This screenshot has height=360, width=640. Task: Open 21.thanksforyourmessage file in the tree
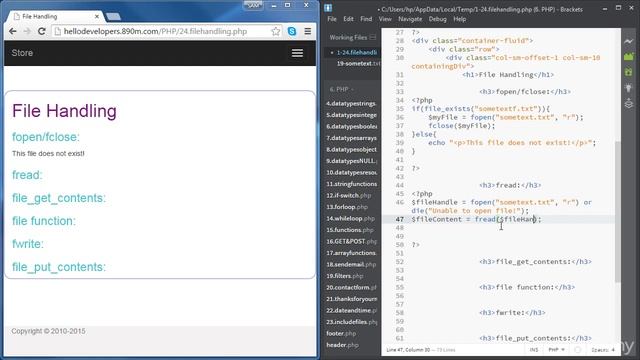coord(351,299)
